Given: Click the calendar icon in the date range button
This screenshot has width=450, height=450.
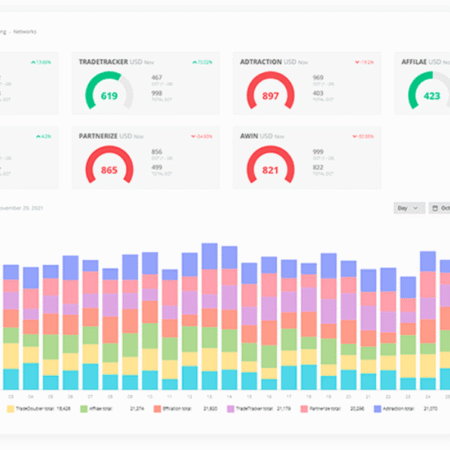Looking at the screenshot, I should pyautogui.click(x=435, y=208).
